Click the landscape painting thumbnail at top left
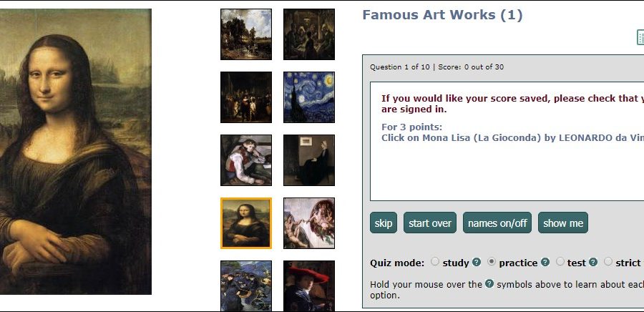The image size is (644, 312). pyautogui.click(x=246, y=34)
